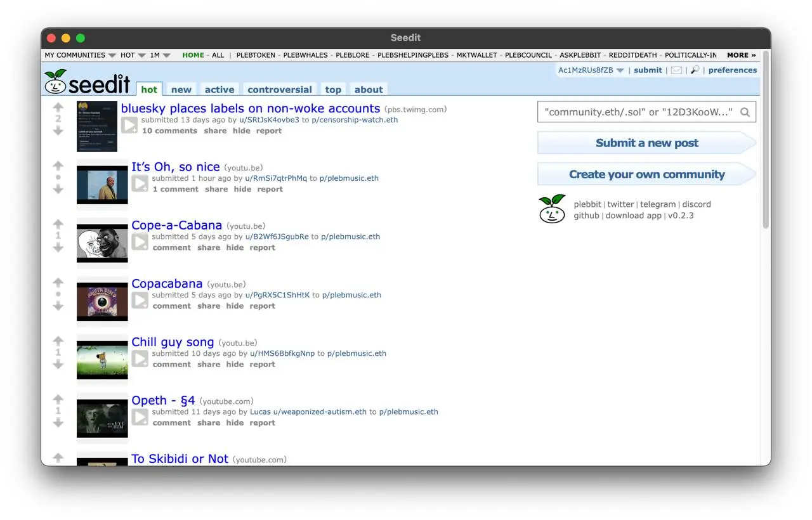Image resolution: width=812 pixels, height=520 pixels.
Task: Downvote the 'Copacabana' post
Action: [58, 306]
